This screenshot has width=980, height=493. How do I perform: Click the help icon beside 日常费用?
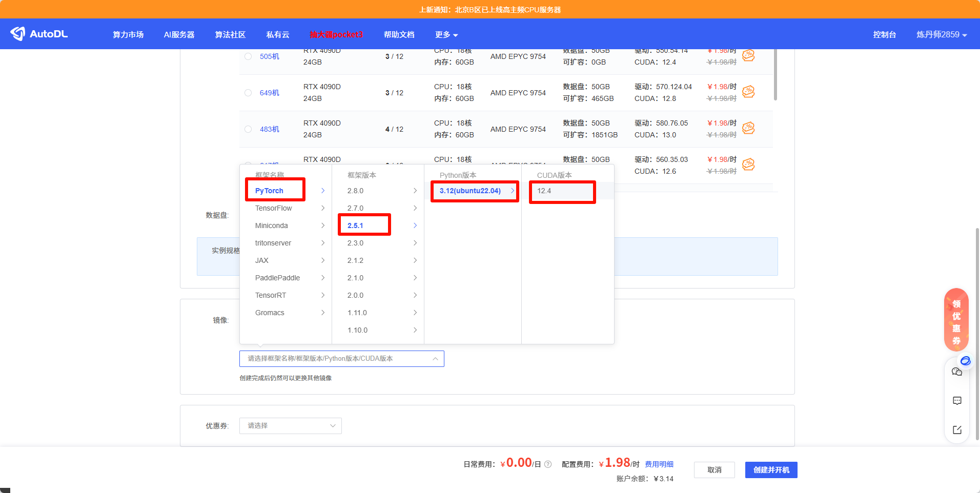548,464
